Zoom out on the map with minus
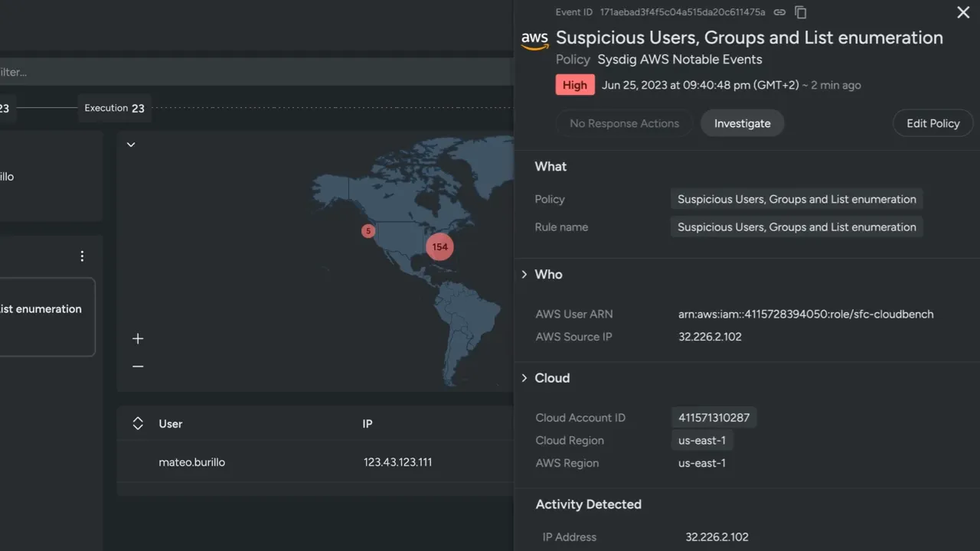This screenshot has height=551, width=980. (138, 367)
